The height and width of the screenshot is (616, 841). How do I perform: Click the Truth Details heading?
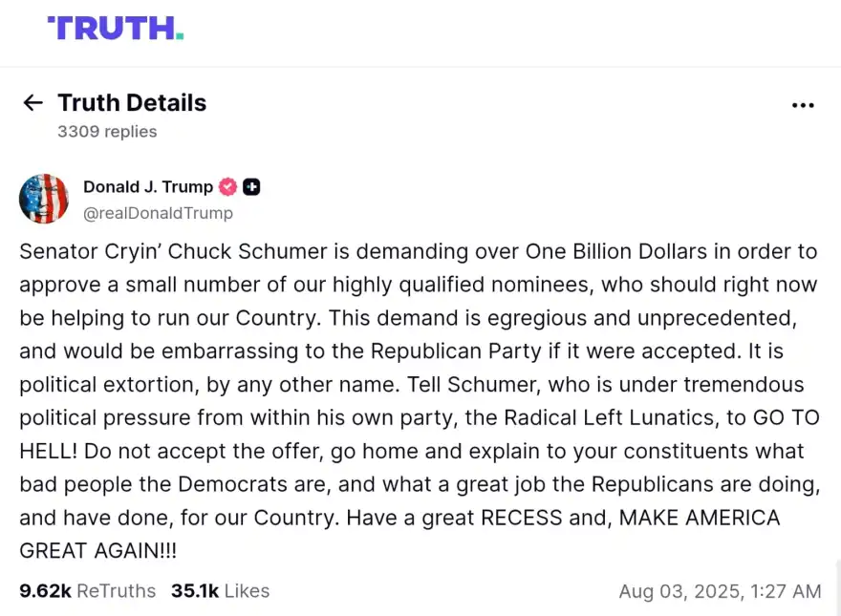pyautogui.click(x=132, y=103)
